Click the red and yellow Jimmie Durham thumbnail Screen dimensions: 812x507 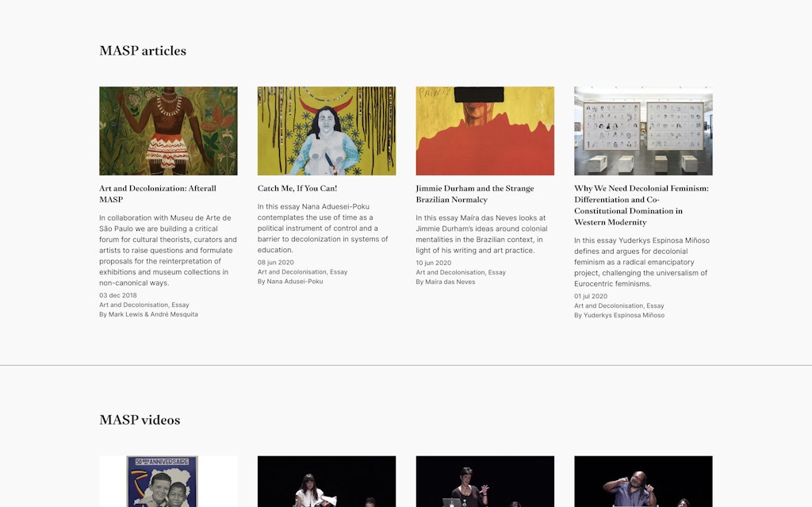485,131
